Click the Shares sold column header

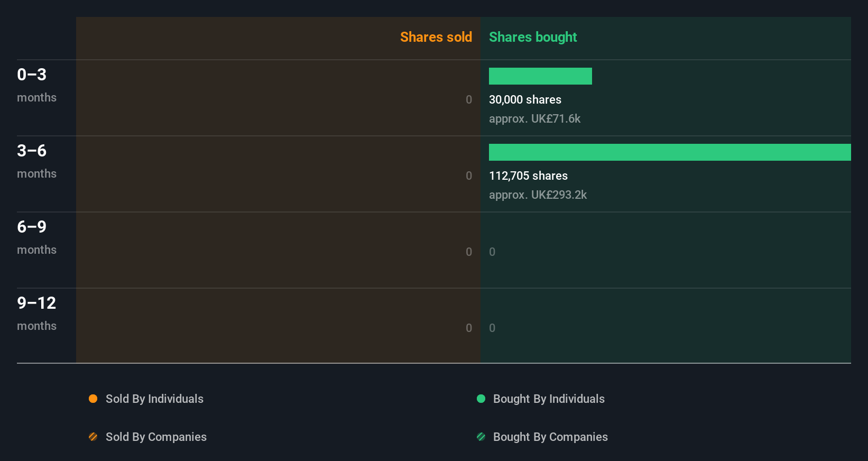[x=436, y=37]
